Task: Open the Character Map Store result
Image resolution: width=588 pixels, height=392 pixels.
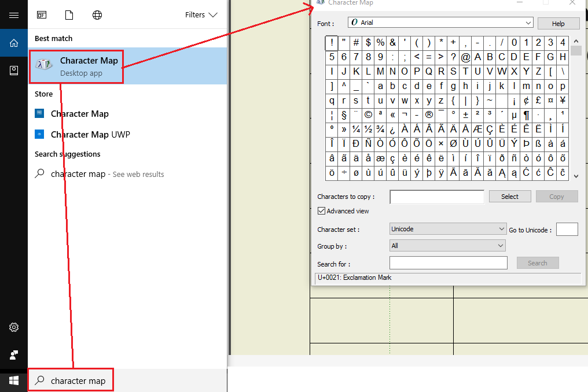Action: point(127,113)
